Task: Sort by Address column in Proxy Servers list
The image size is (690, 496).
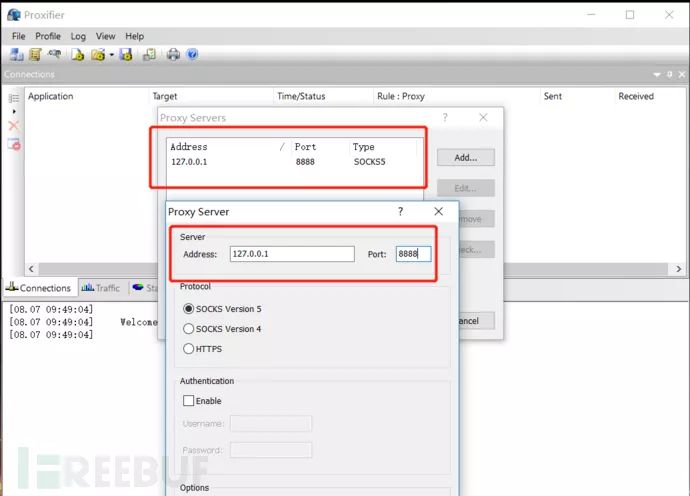Action: pos(227,147)
